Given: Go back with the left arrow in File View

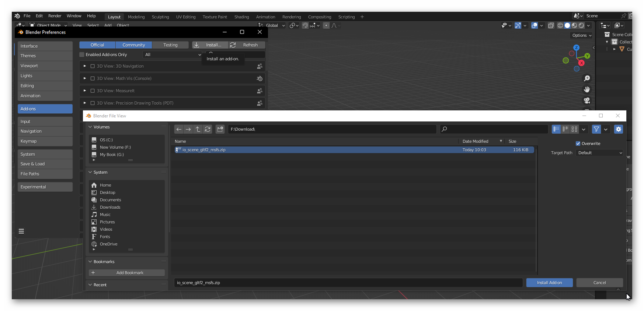Looking at the screenshot, I should (179, 129).
